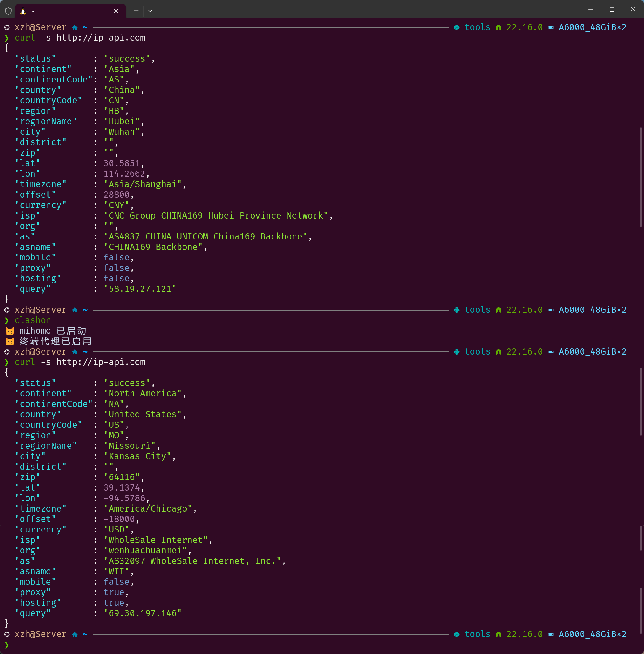Click "Asia/Shanghai" timezone value
The image size is (644, 654).
pyautogui.click(x=143, y=184)
